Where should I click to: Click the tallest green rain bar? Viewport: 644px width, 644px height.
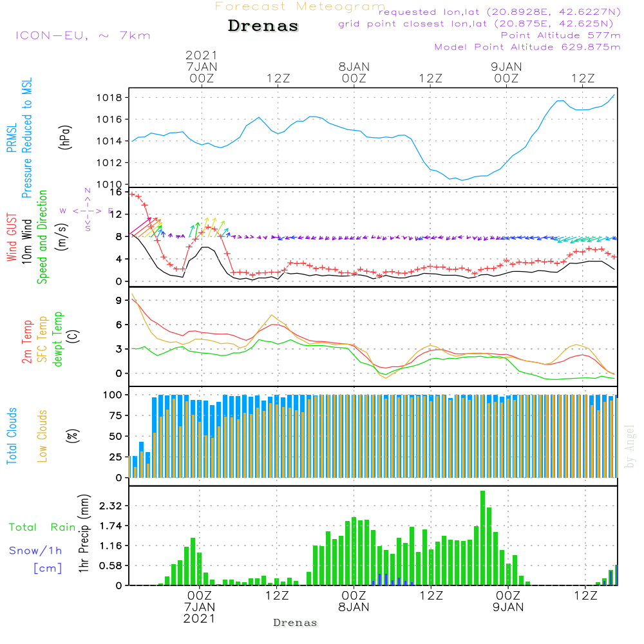[482, 538]
